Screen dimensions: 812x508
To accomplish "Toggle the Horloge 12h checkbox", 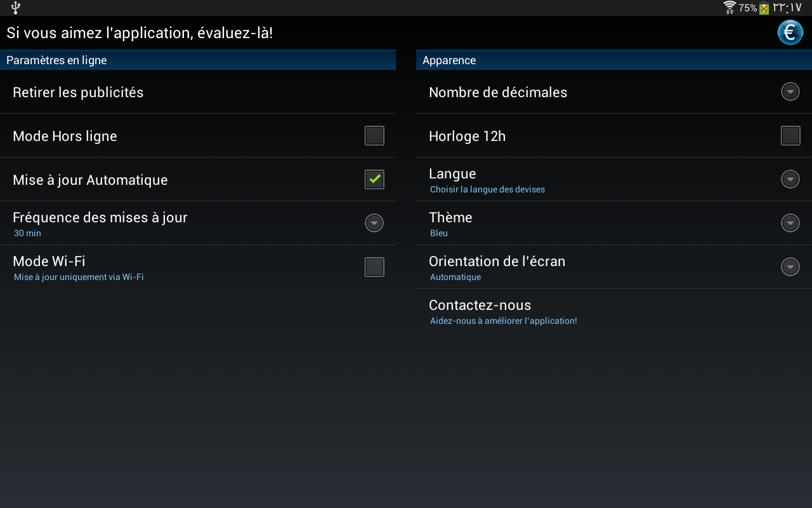I will coord(790,136).
